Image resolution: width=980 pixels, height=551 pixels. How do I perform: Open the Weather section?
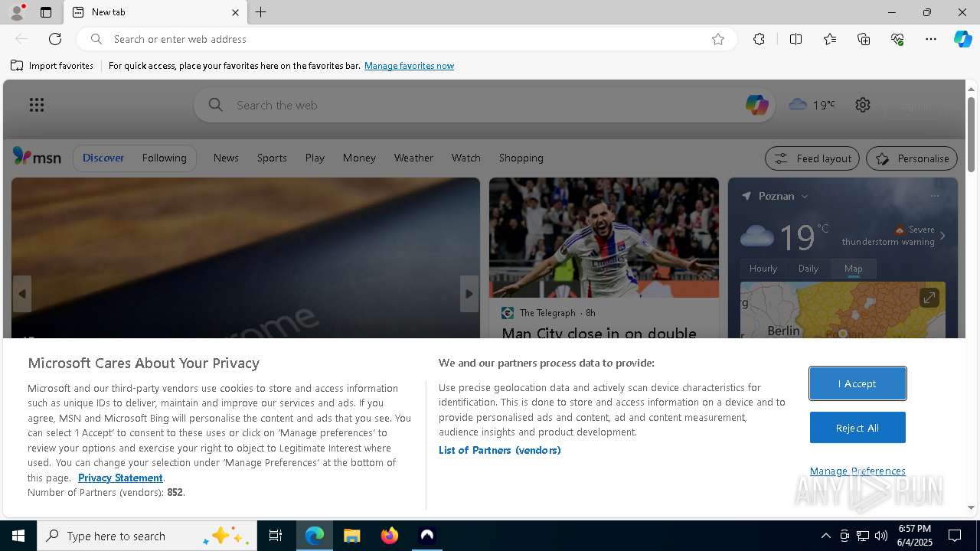pos(413,158)
